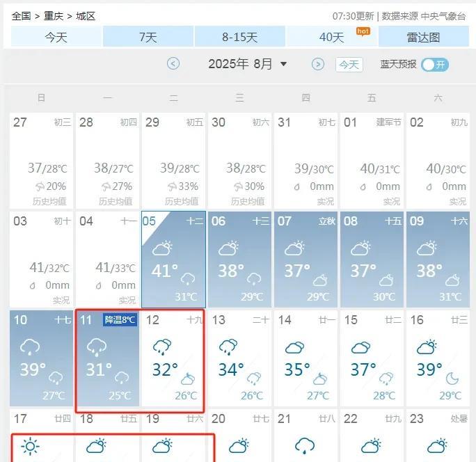This screenshot has height=462, width=476.
Task: Click the 39° temperature on day 10
Action: click(x=33, y=369)
